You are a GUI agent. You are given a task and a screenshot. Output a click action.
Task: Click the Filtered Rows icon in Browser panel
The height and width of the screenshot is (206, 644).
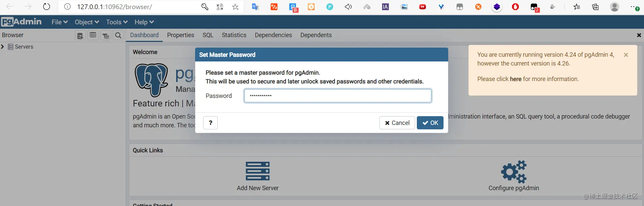point(106,35)
